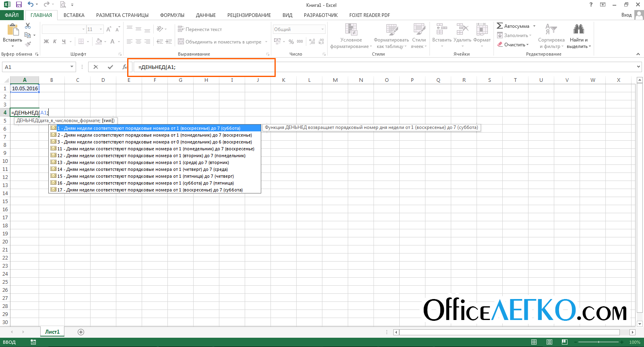Toggle underline Ч formatting

click(64, 42)
